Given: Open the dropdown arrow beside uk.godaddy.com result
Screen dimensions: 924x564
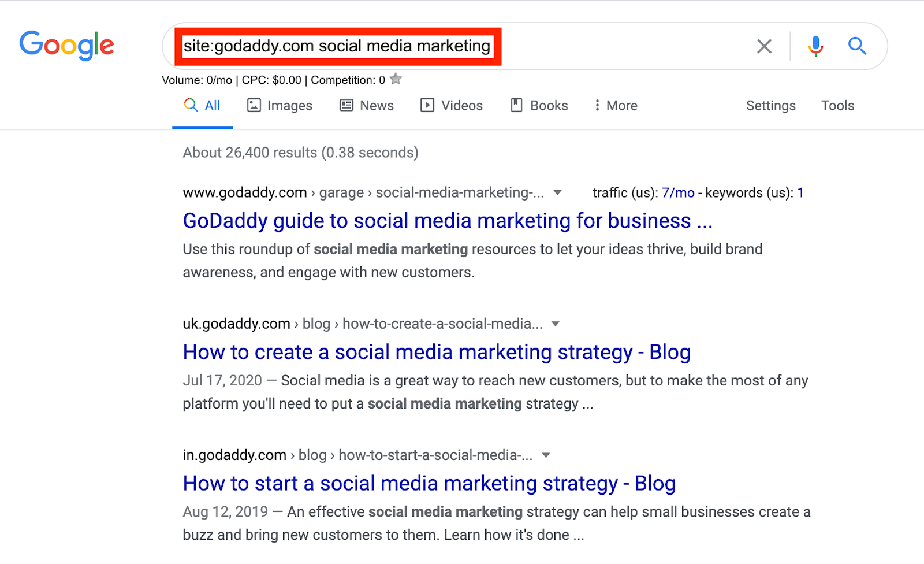Looking at the screenshot, I should 554,324.
